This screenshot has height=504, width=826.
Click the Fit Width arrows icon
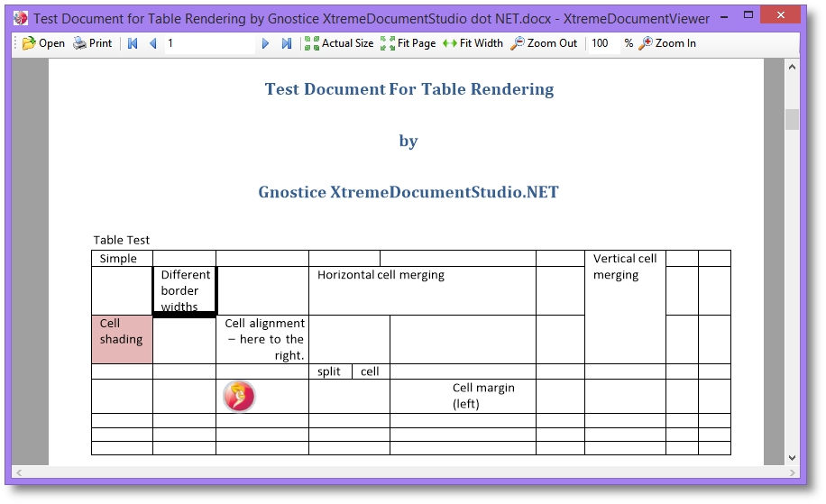(x=450, y=43)
